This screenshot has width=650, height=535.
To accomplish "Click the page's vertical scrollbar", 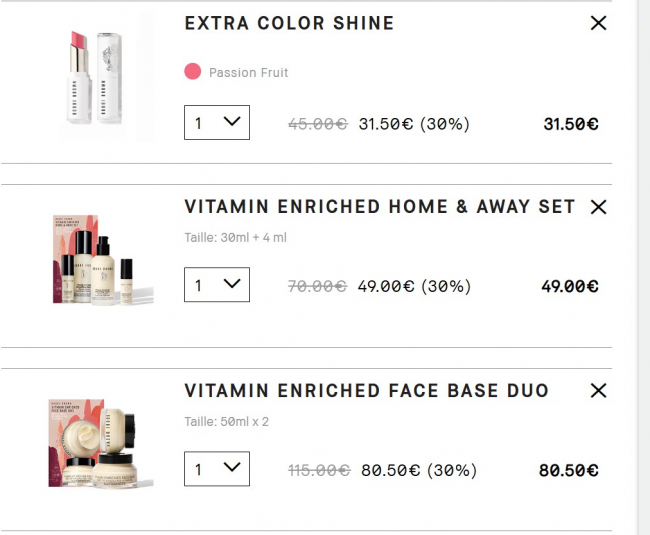I will [643, 267].
